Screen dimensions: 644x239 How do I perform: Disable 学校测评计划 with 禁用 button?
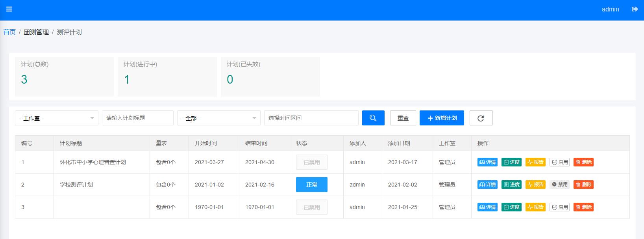pos(559,185)
